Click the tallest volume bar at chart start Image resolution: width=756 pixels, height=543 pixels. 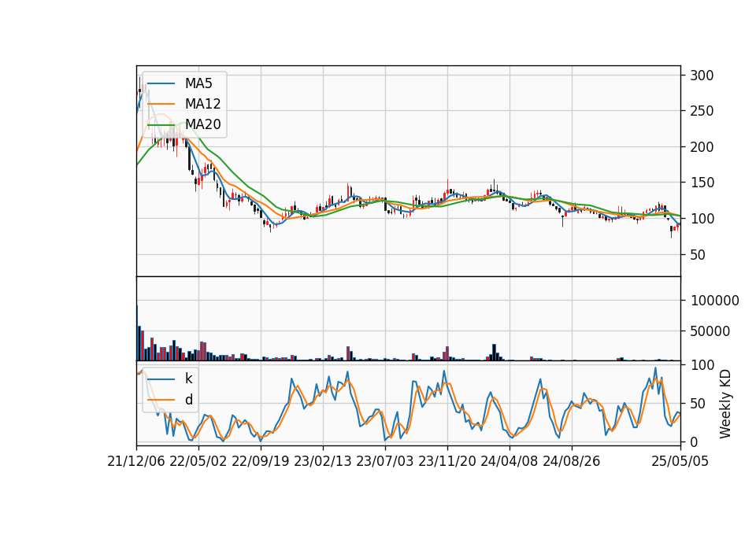coord(137,333)
